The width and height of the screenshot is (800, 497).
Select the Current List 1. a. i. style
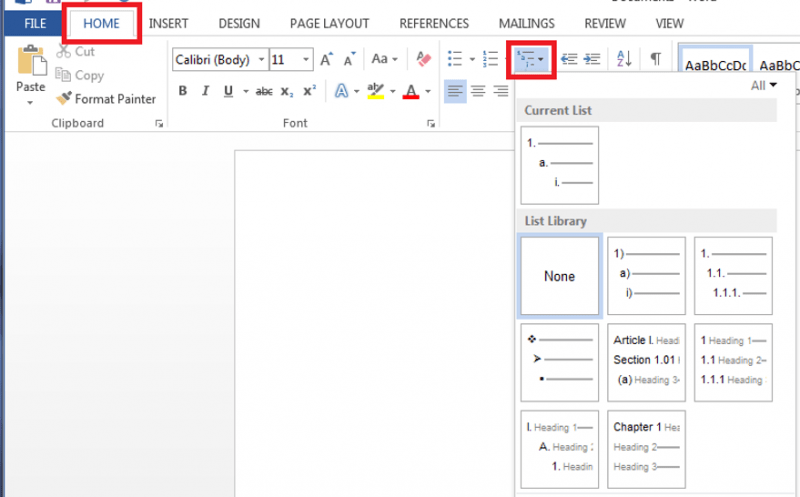click(560, 165)
